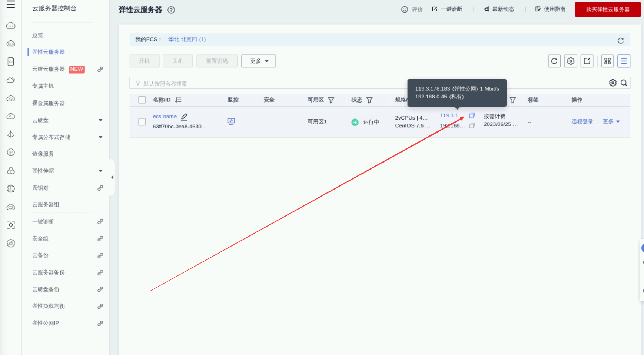644x355 pixels.
Task: Open 更多 dropdown in ecs-name row
Action: pyautogui.click(x=611, y=121)
